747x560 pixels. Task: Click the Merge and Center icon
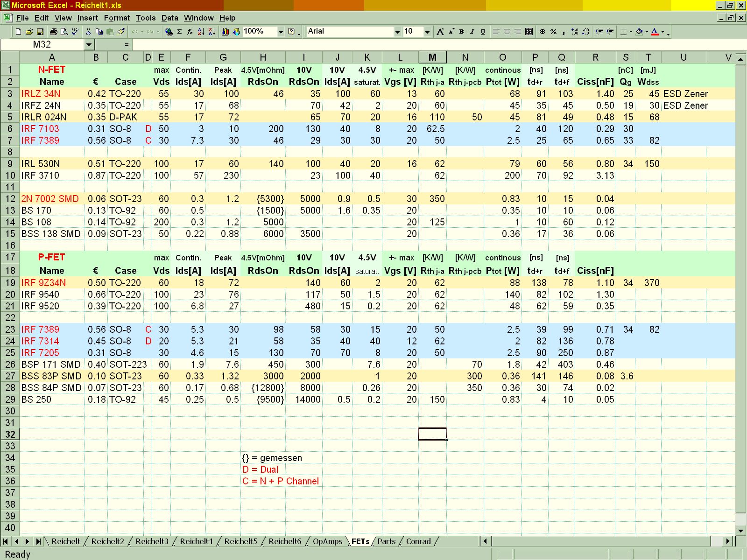(529, 32)
